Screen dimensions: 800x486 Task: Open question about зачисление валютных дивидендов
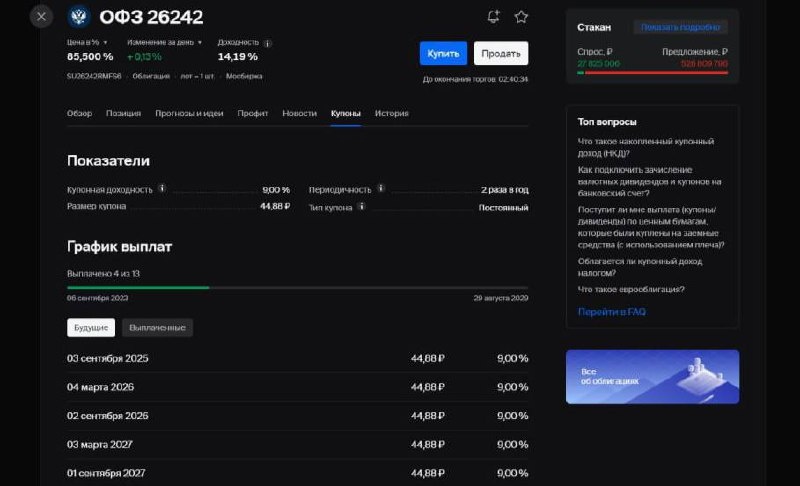649,181
